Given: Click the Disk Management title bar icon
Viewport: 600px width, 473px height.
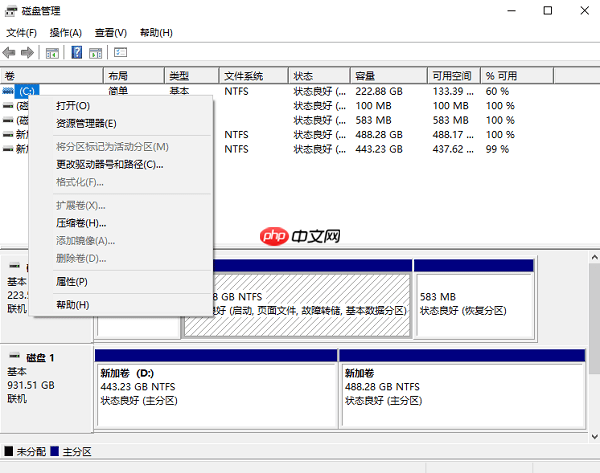Looking at the screenshot, I should [x=11, y=11].
